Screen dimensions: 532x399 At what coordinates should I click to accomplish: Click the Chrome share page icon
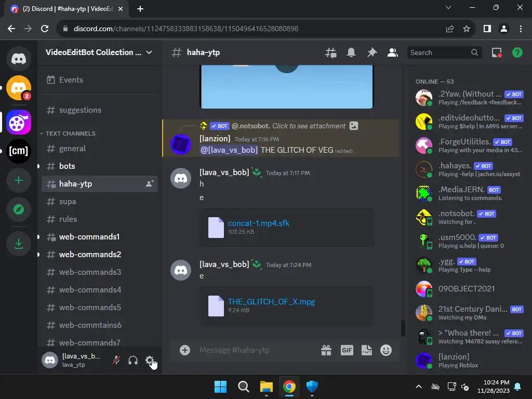click(450, 29)
